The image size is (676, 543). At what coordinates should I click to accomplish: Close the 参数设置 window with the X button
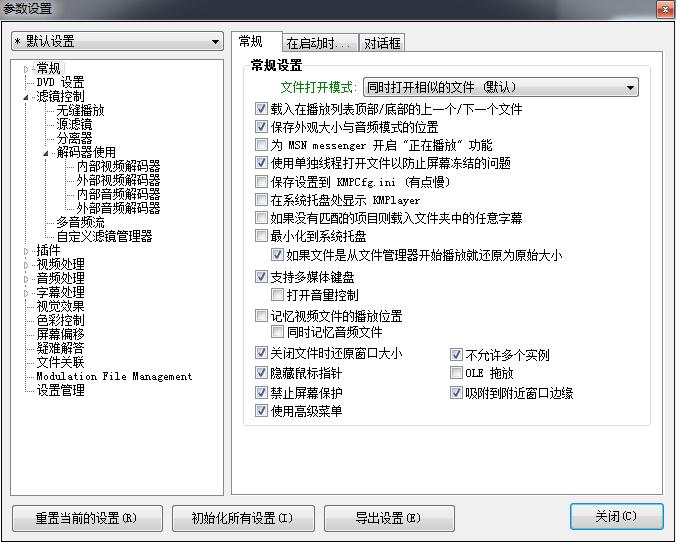[664, 9]
